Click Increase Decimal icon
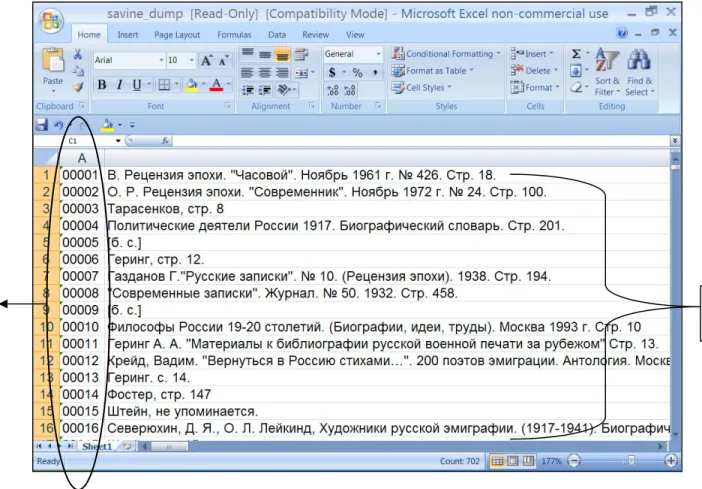Screen dimensions: 702x489 333,90
